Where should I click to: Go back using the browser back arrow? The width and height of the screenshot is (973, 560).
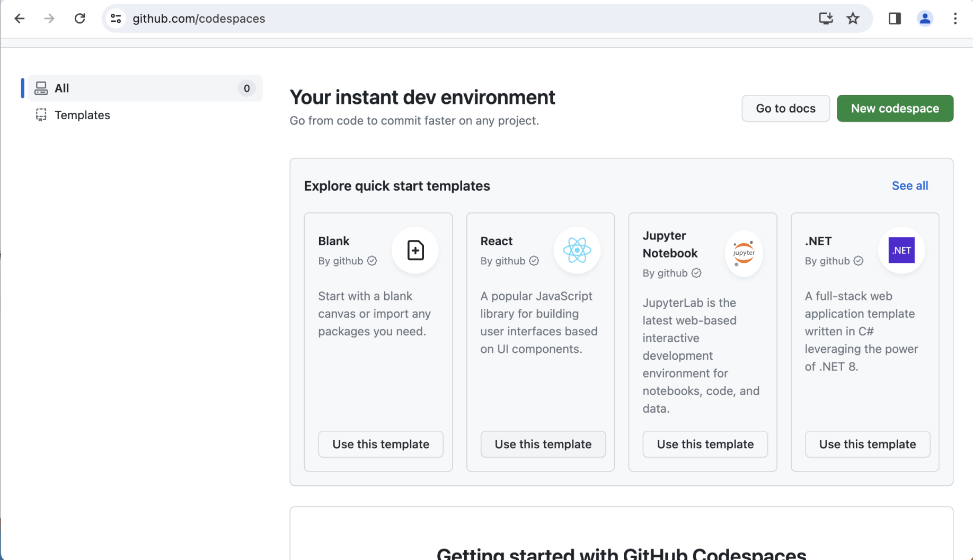(20, 19)
